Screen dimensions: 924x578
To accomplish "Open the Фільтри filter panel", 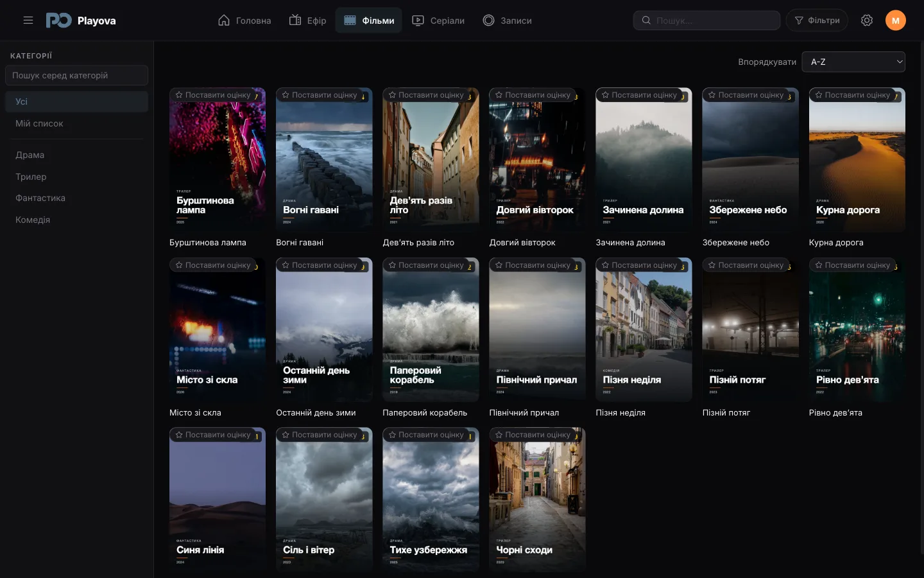I will pos(817,21).
